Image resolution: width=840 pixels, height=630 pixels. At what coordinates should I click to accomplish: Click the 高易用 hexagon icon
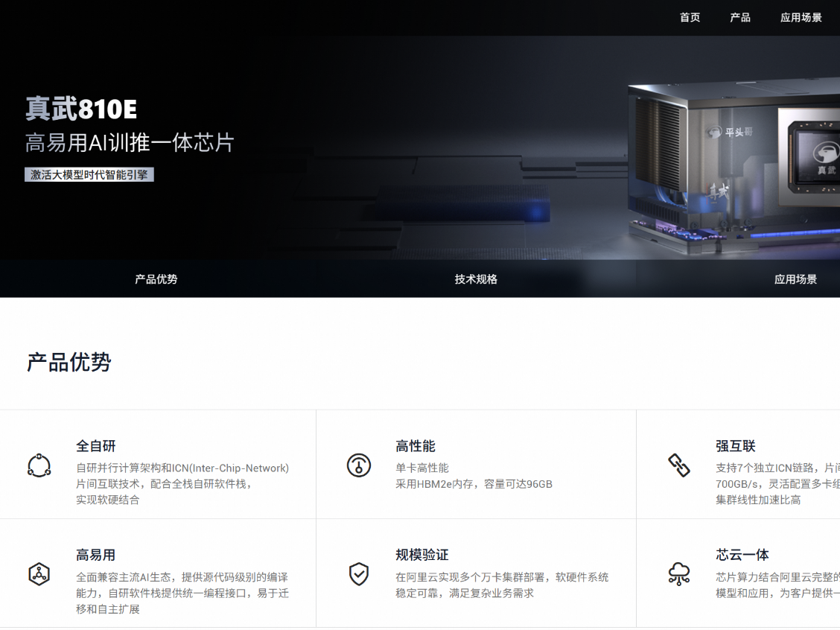pyautogui.click(x=39, y=573)
